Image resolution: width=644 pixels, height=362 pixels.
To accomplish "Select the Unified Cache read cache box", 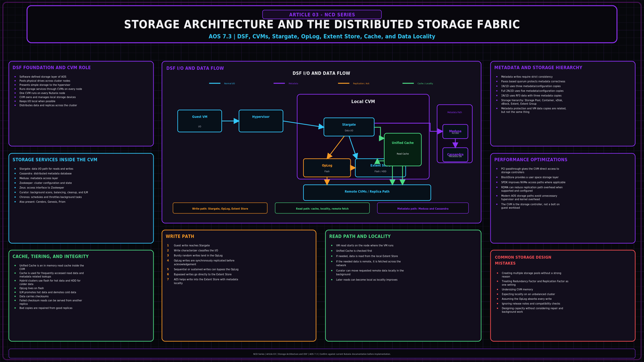I will point(402,149).
